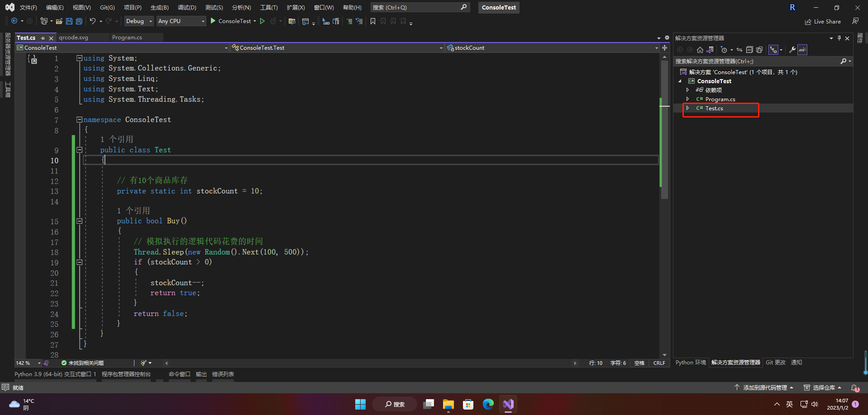Viewport: 868px width, 415px height.
Task: Collapse the using directives region
Action: (79, 58)
